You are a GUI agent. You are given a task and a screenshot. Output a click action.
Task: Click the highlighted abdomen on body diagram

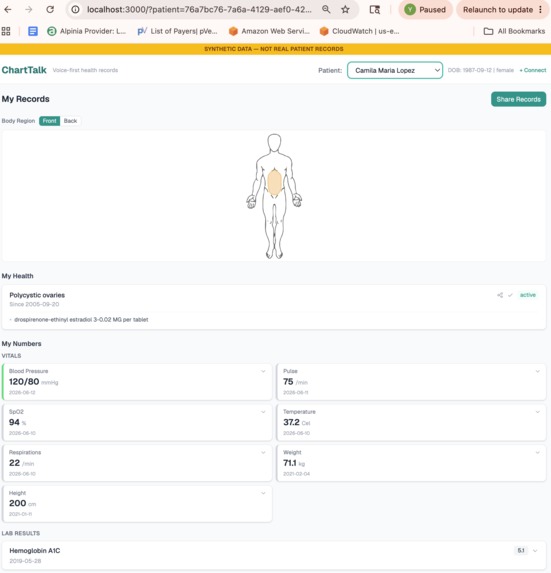(x=274, y=183)
